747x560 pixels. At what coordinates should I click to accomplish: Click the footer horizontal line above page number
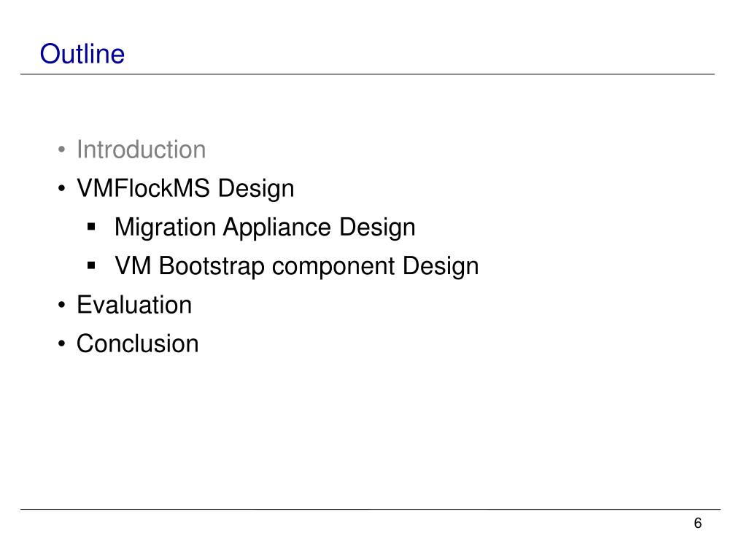[x=370, y=510]
